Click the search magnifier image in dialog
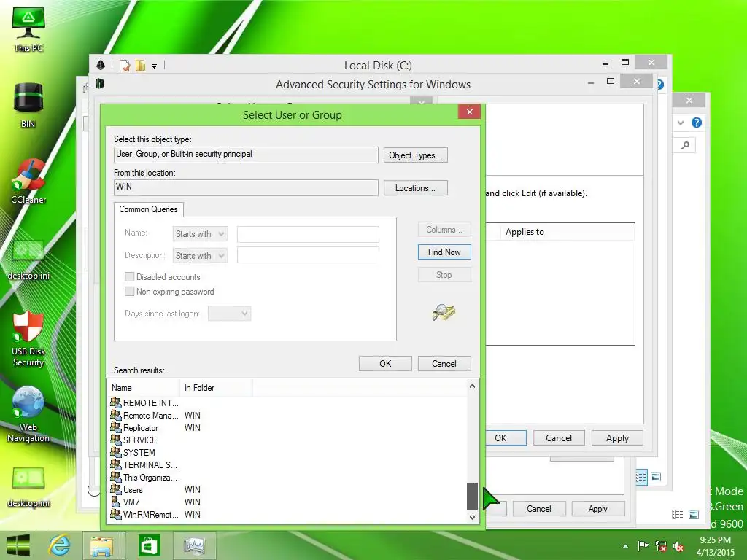 click(444, 312)
